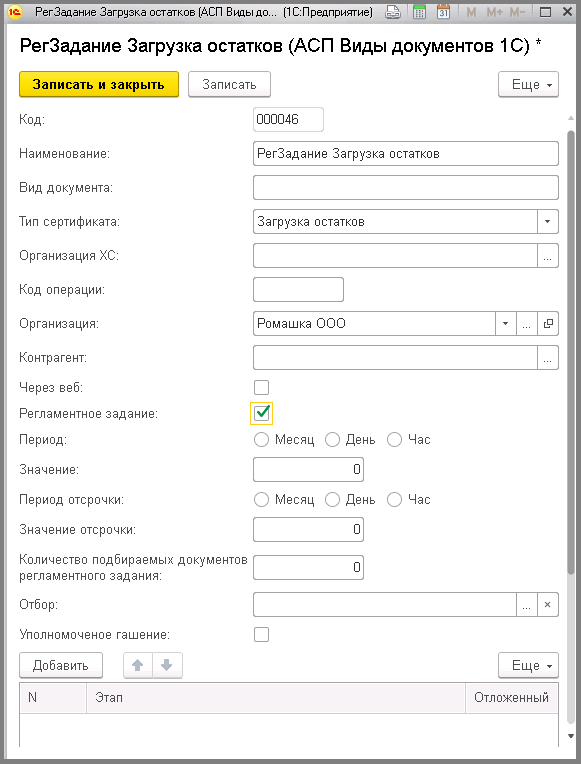Open the Контрагент selection ellipsis button
Viewport: 581px width, 764px height.
point(548,358)
